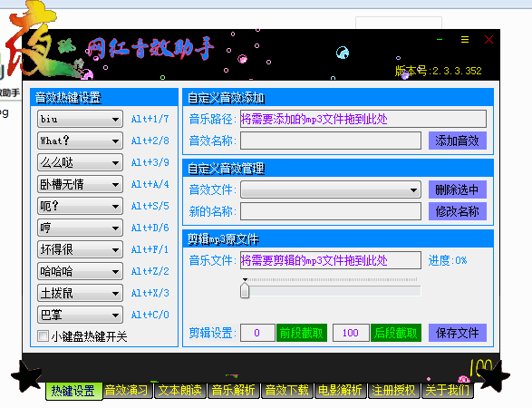The height and width of the screenshot is (408, 532).
Task: Expand the 土拨鼠 sound dropdown
Action: 80,293
